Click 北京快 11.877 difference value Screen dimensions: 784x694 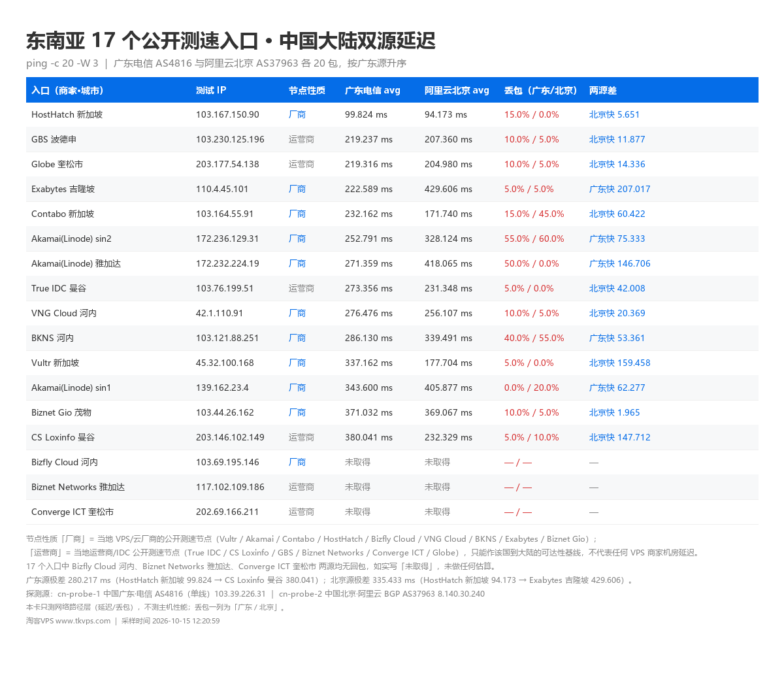click(x=617, y=139)
